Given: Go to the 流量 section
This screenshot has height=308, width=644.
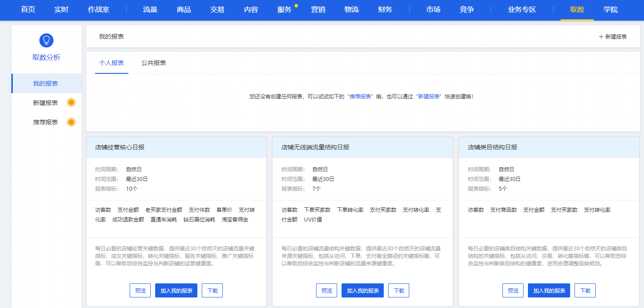Looking at the screenshot, I should (x=150, y=10).
